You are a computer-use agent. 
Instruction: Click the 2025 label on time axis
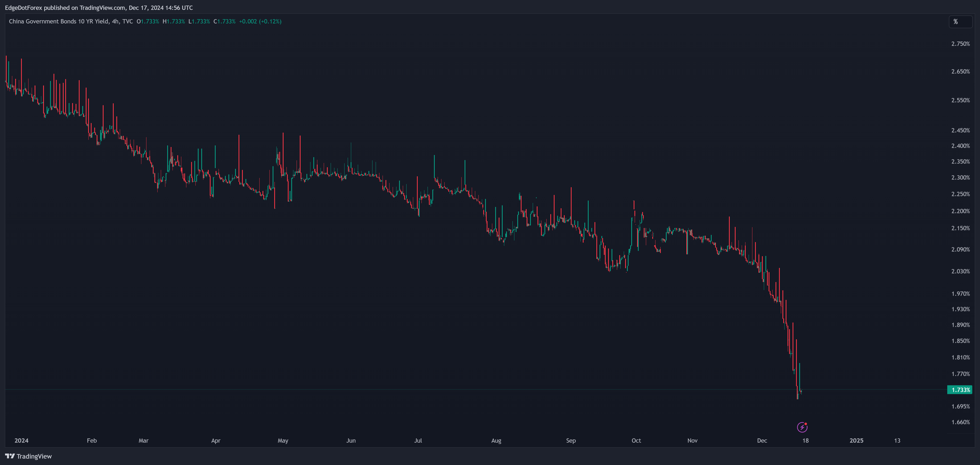tap(856, 441)
